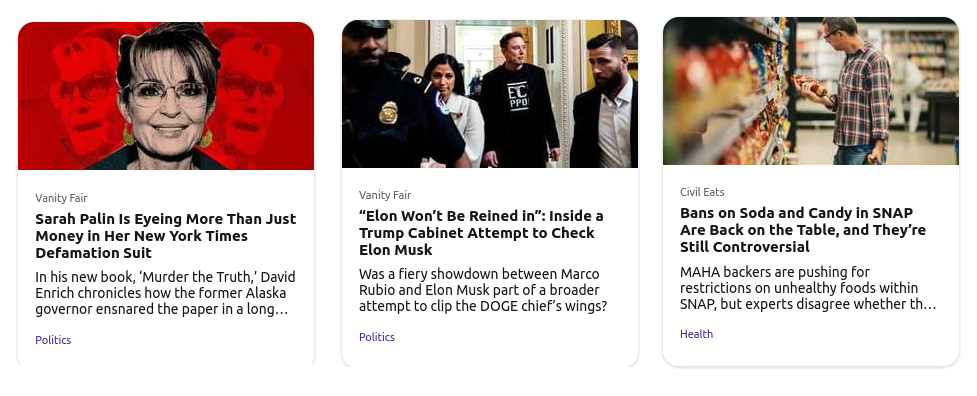This screenshot has width=977, height=396.
Task: Click the SNAP restrictions article card
Action: tap(811, 191)
